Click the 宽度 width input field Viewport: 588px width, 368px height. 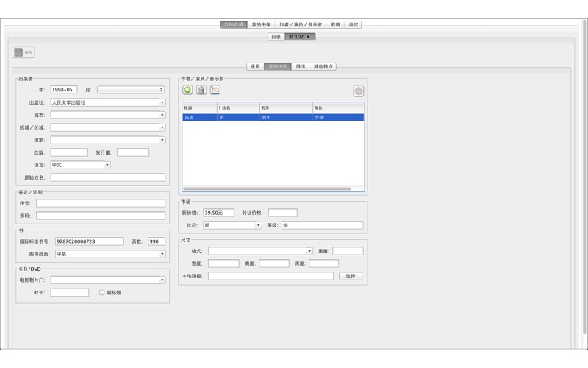pos(223,263)
